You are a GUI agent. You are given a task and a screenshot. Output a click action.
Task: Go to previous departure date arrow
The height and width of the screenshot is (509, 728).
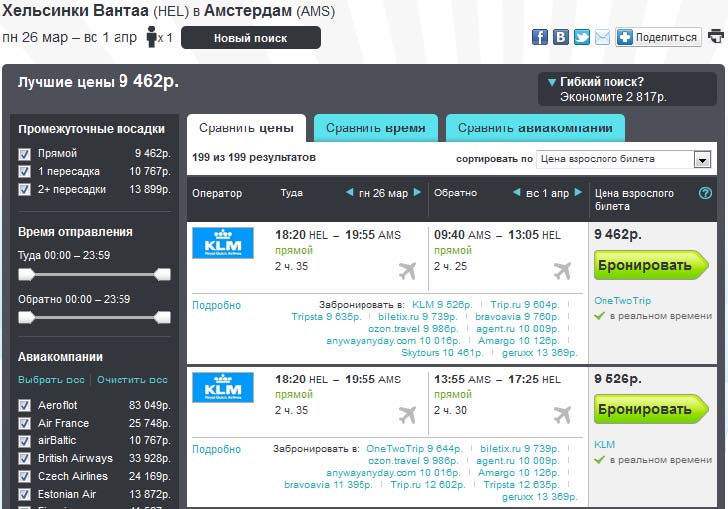click(x=349, y=193)
